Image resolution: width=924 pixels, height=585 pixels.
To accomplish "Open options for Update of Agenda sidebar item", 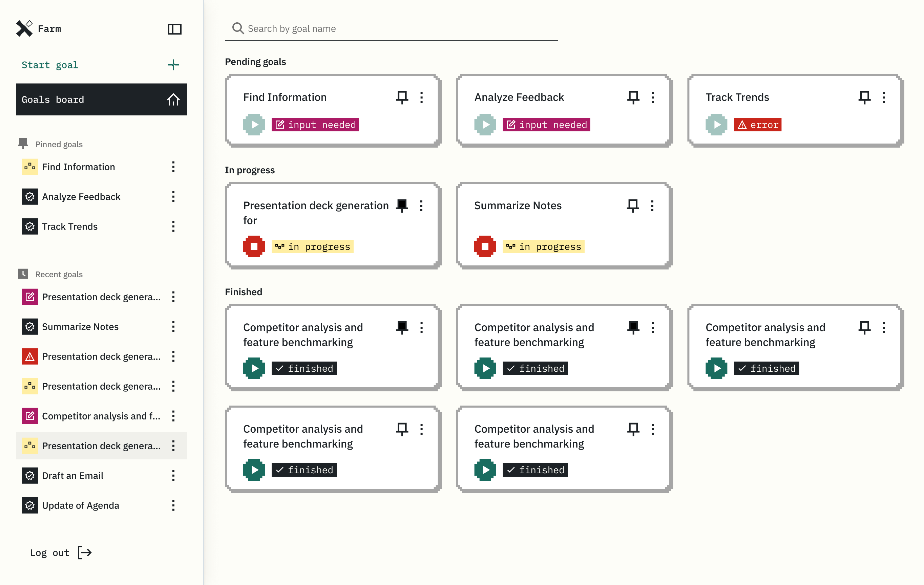I will tap(173, 505).
